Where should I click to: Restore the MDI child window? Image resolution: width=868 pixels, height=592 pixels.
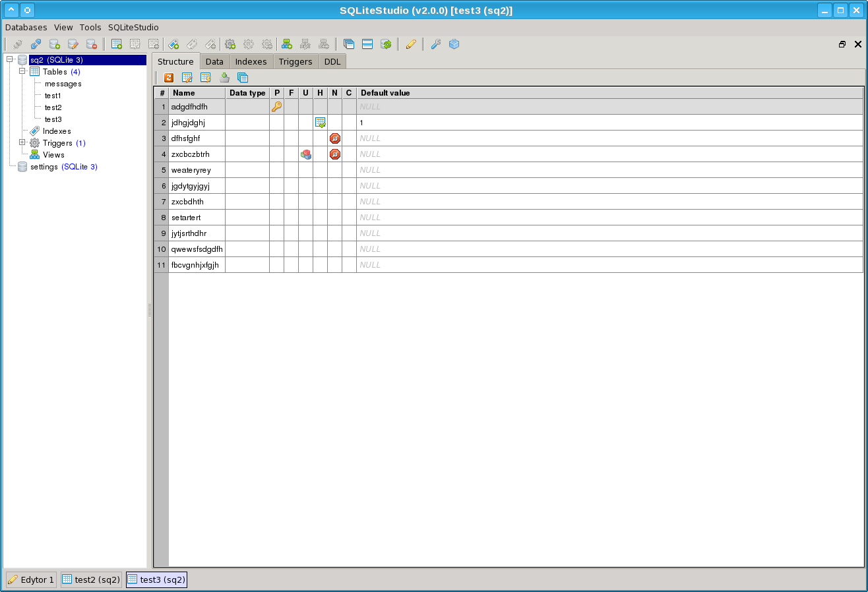(x=842, y=44)
